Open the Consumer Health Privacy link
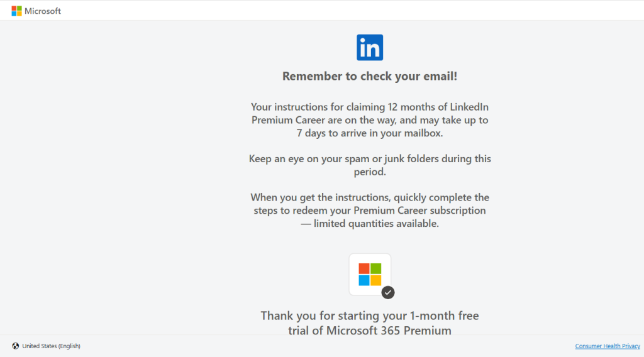This screenshot has height=357, width=644. [x=607, y=346]
